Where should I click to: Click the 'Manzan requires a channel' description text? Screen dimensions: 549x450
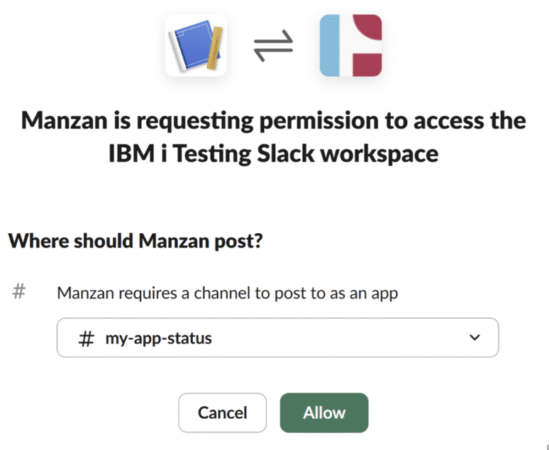click(x=228, y=293)
